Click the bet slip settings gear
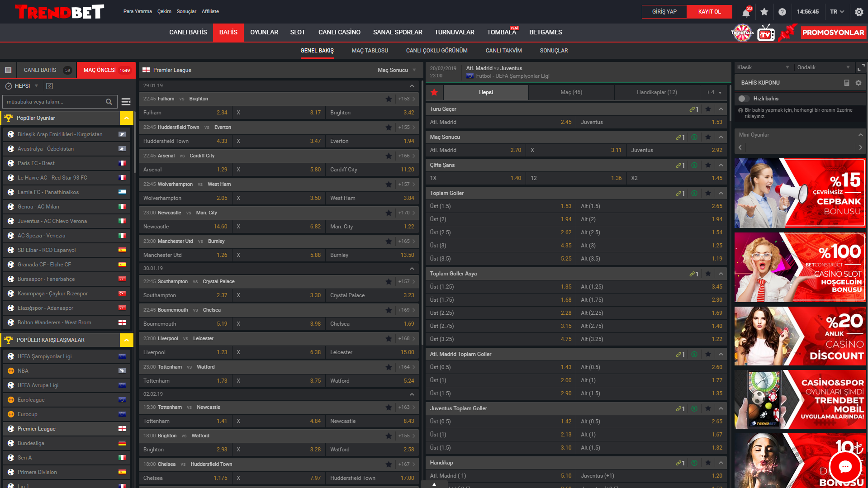 pyautogui.click(x=859, y=83)
